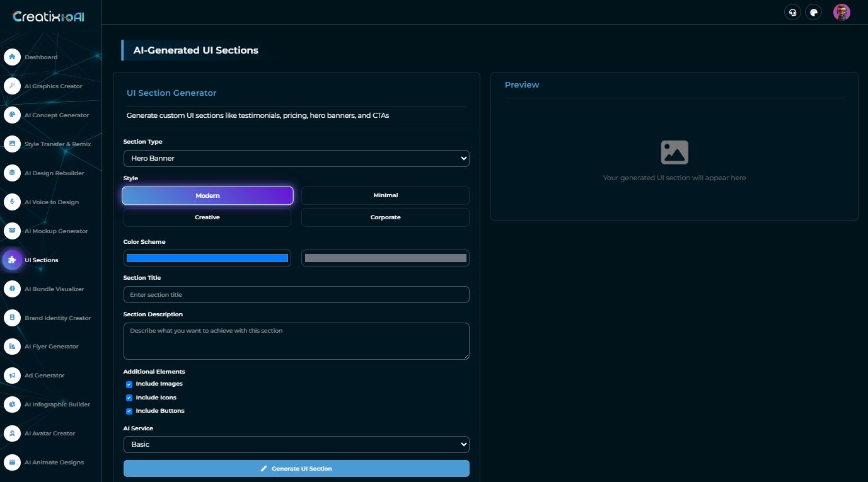Image resolution: width=868 pixels, height=482 pixels.
Task: Click the Preview panel heading
Action: click(x=522, y=84)
